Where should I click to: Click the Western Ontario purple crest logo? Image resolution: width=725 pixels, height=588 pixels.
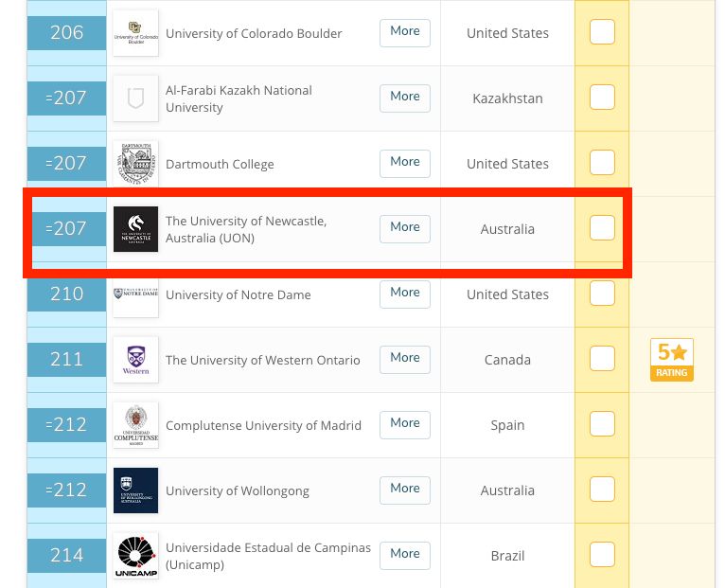[135, 360]
